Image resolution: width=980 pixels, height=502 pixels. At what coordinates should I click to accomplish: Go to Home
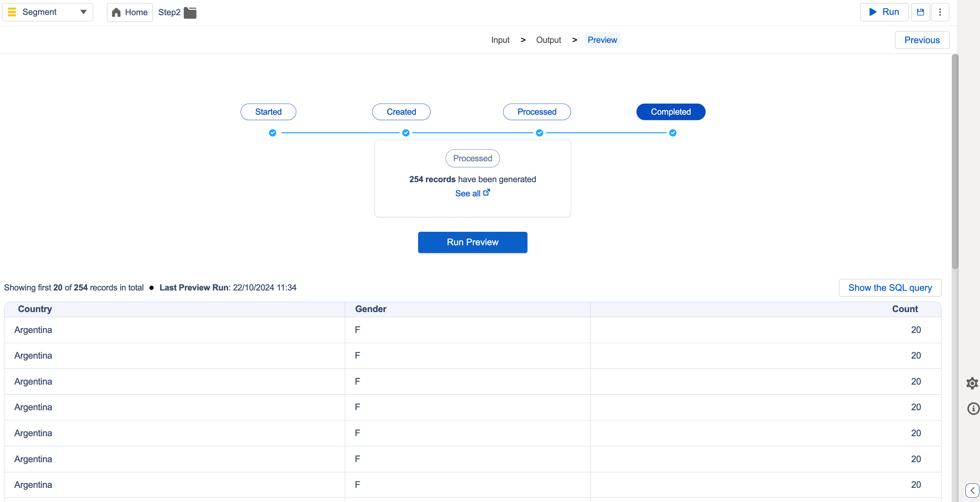(130, 12)
